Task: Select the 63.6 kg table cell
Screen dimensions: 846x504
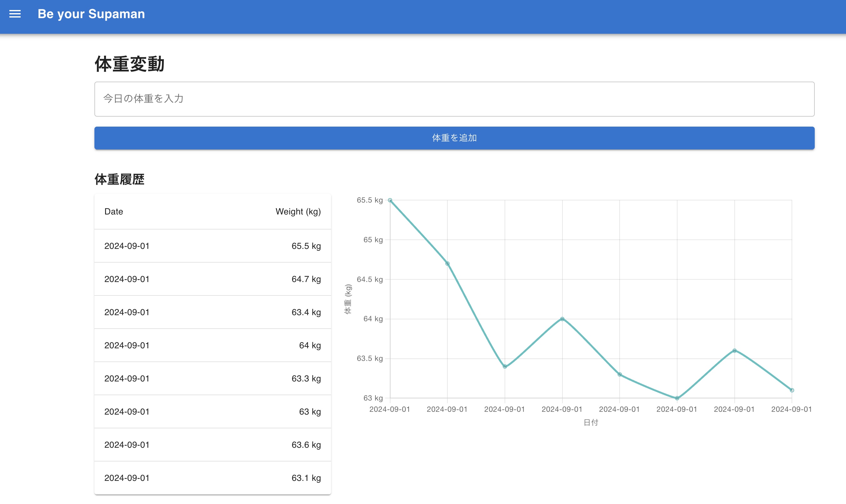Action: tap(306, 445)
